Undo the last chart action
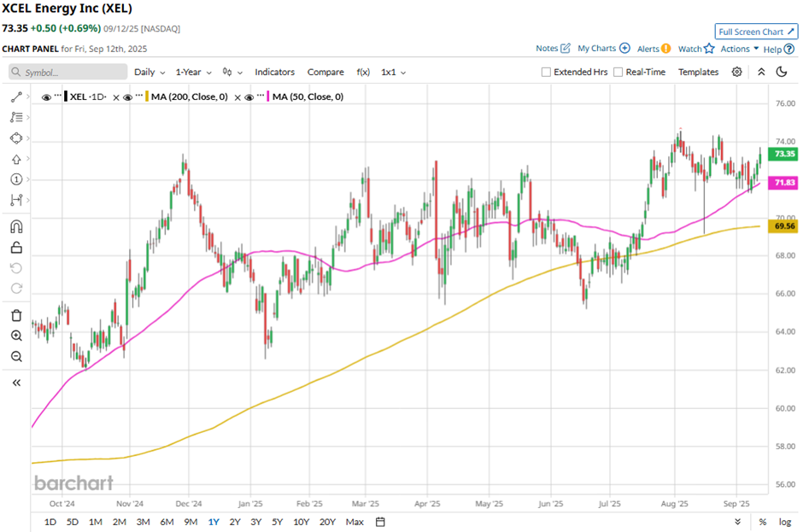This screenshot has height=532, width=803. point(16,268)
